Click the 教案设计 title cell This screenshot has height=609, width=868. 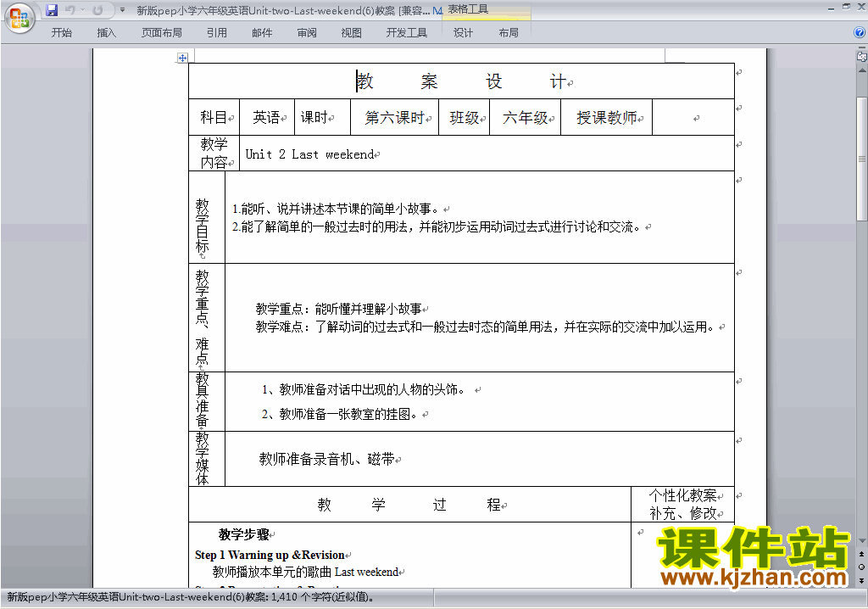point(462,81)
